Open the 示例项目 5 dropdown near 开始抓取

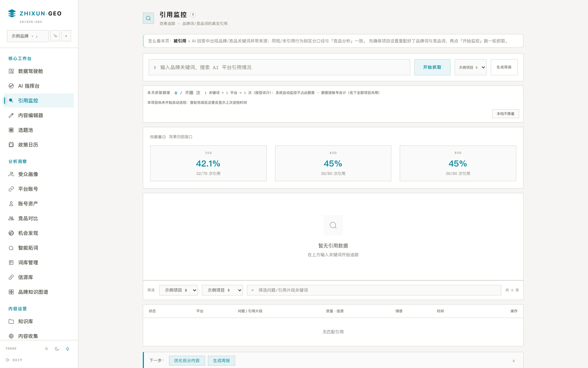click(x=470, y=67)
